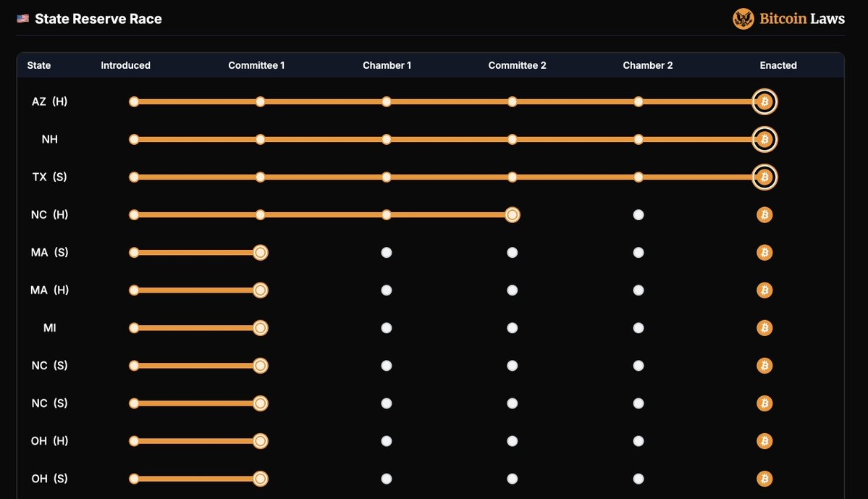Click the Committee 2 white dot in OH (S) row
This screenshot has height=499, width=868.
coord(512,479)
